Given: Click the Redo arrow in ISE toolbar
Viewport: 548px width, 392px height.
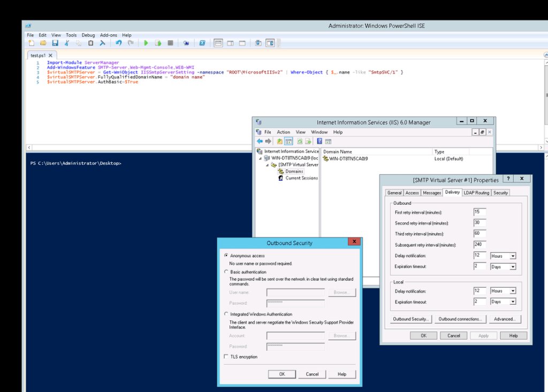Looking at the screenshot, I should tap(131, 43).
